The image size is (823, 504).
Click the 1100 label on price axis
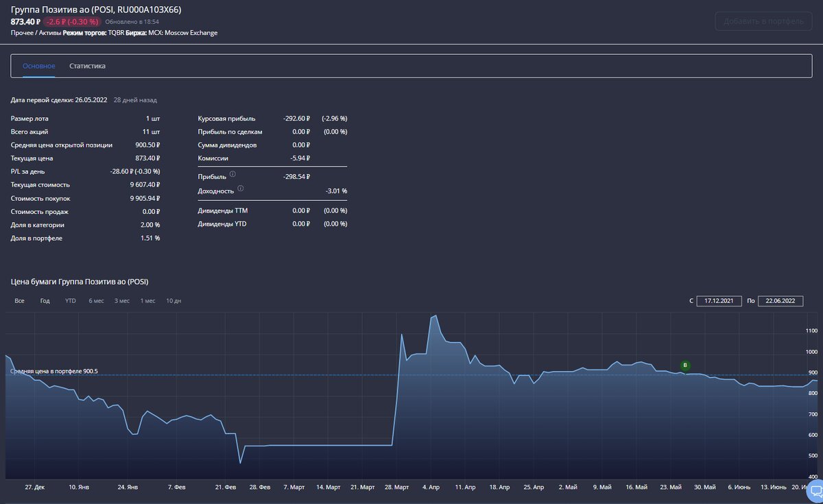[x=811, y=331]
